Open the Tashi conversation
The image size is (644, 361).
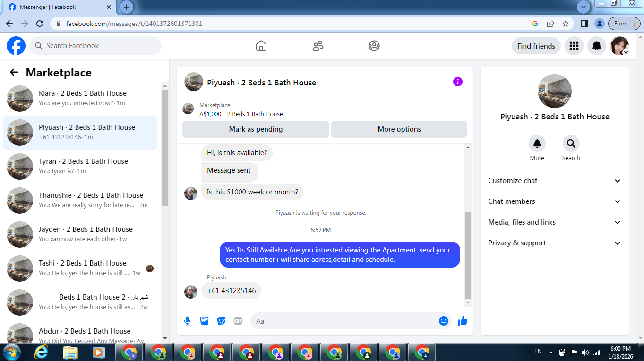pos(80,268)
